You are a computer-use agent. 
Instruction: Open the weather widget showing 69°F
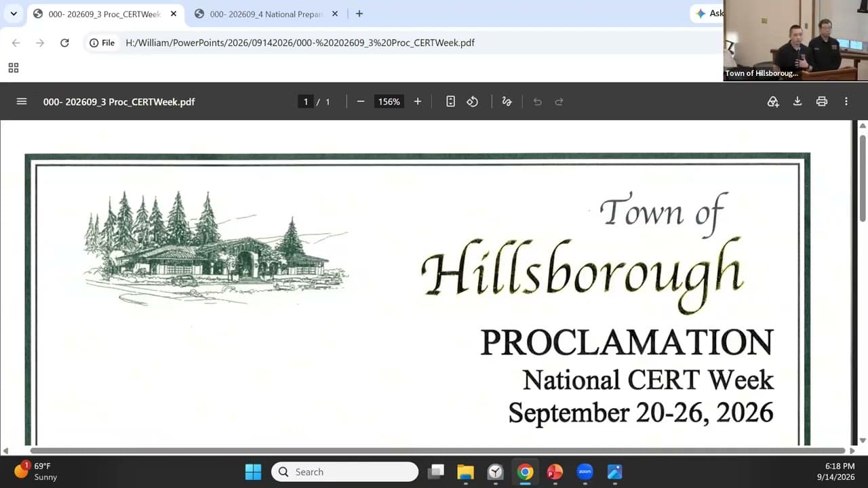tap(37, 471)
